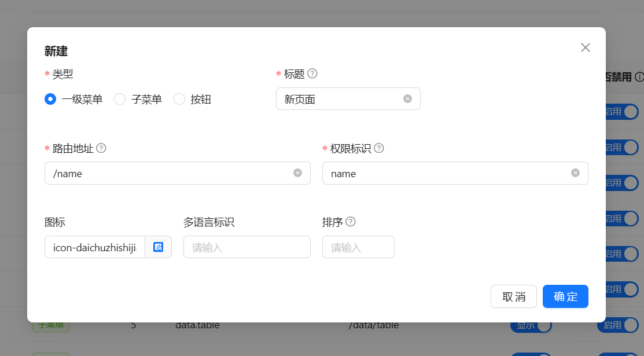644x356 pixels.
Task: Click into the 多语言标识 input field
Action: (x=246, y=247)
